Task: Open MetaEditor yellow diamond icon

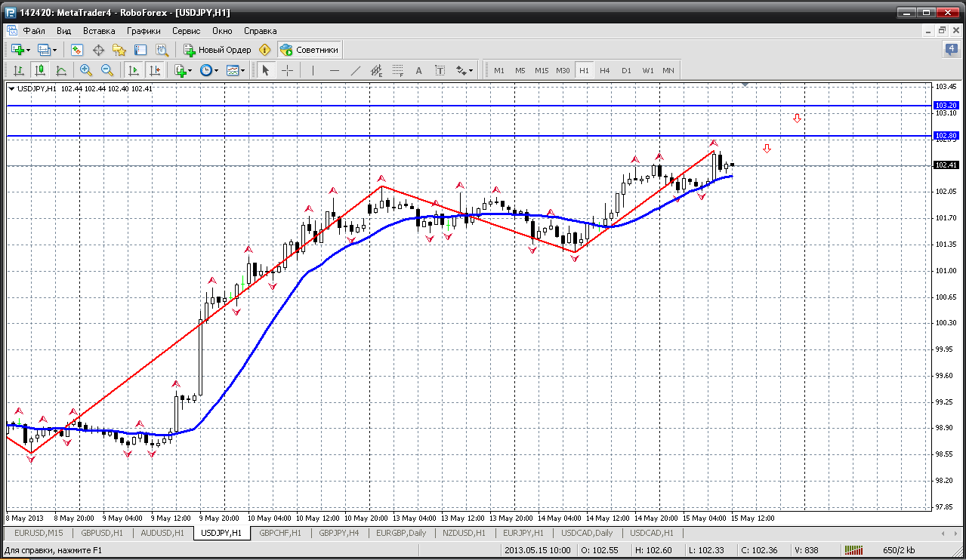Action: pyautogui.click(x=264, y=50)
